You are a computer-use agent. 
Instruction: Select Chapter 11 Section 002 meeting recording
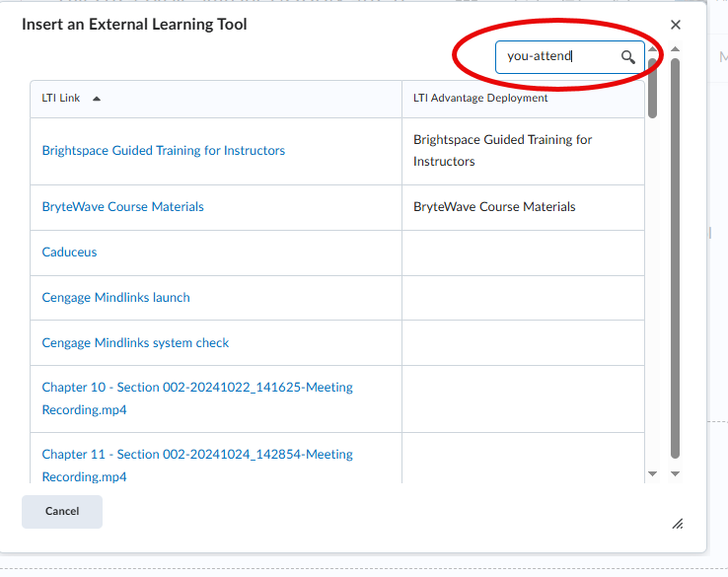click(197, 466)
